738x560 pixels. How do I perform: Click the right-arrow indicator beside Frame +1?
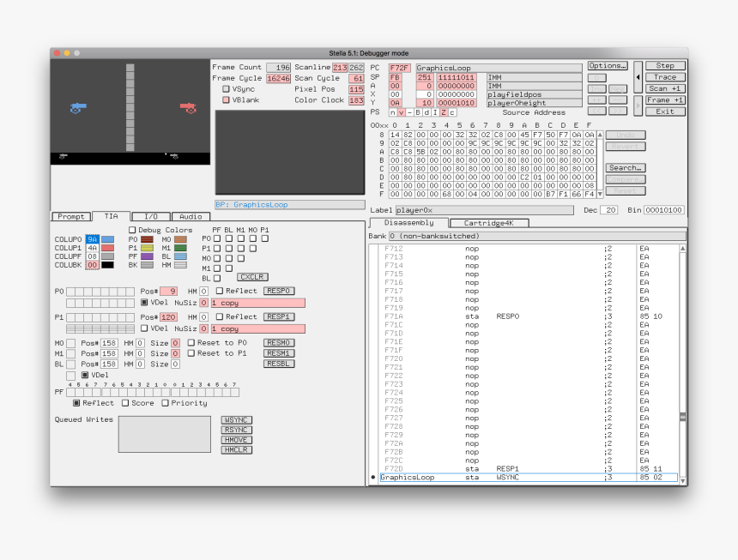pyautogui.click(x=638, y=105)
